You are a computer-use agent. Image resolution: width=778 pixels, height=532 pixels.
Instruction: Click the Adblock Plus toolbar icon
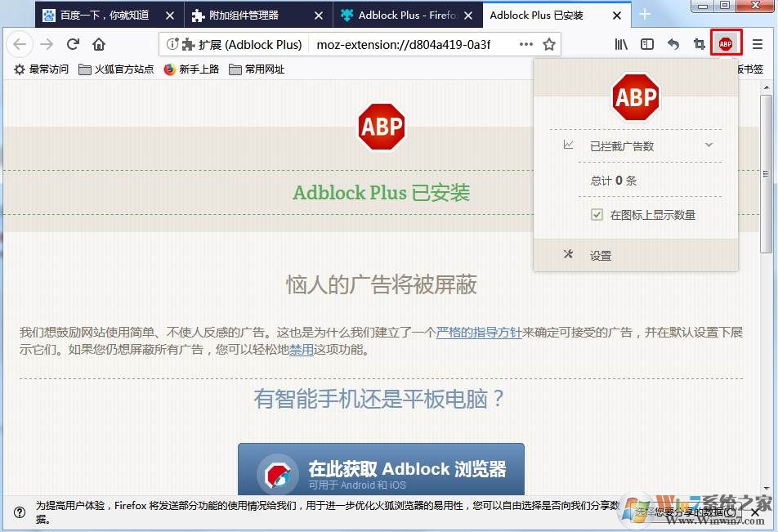tap(726, 44)
